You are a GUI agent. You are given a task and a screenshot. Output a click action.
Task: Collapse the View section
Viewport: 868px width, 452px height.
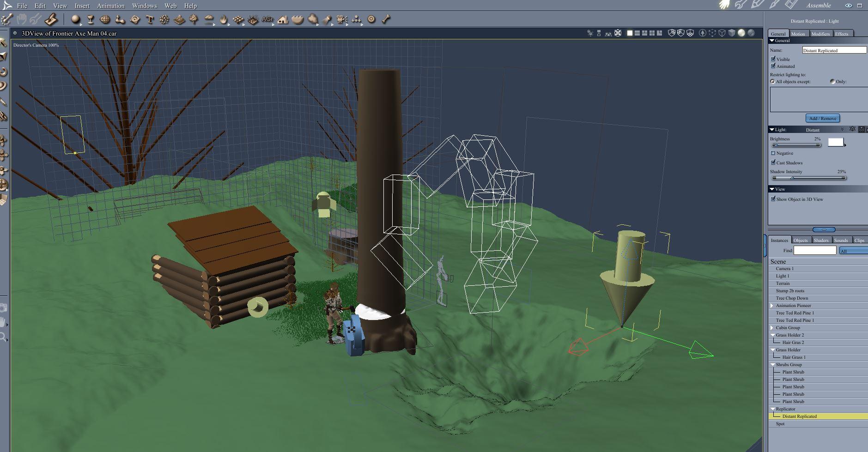coord(772,189)
